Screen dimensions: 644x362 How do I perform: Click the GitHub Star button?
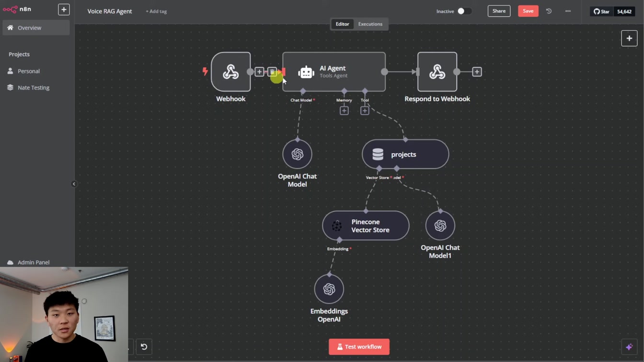click(602, 11)
